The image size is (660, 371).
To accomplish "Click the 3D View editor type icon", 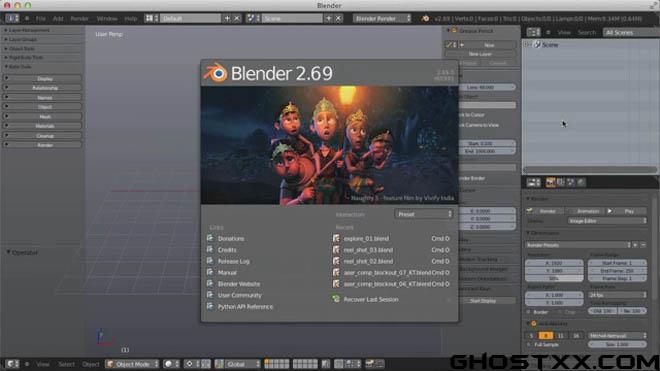I will 11,364.
